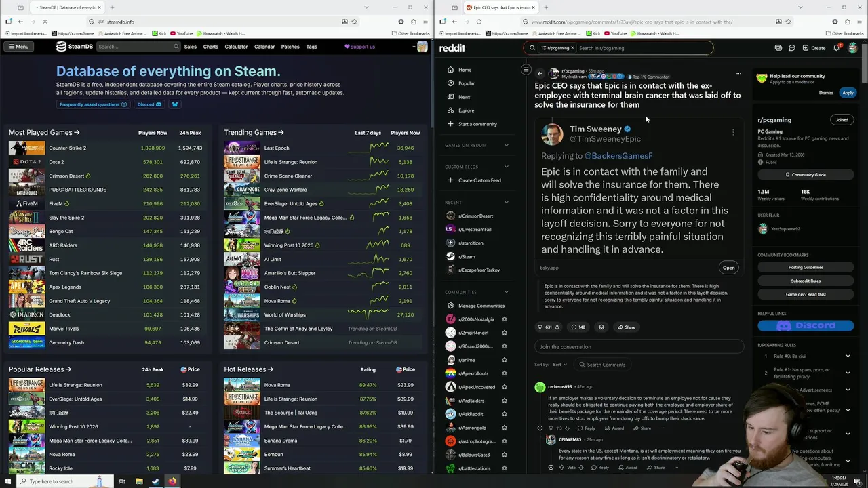Open Hot Releases list

click(248, 369)
